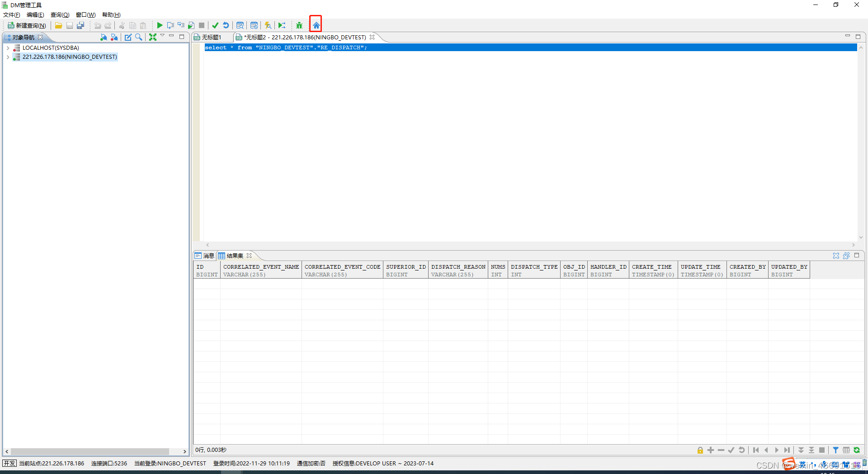This screenshot has height=474, width=868.
Task: Click the CORRELATED_EVENT_NAME column header
Action: 261,270
